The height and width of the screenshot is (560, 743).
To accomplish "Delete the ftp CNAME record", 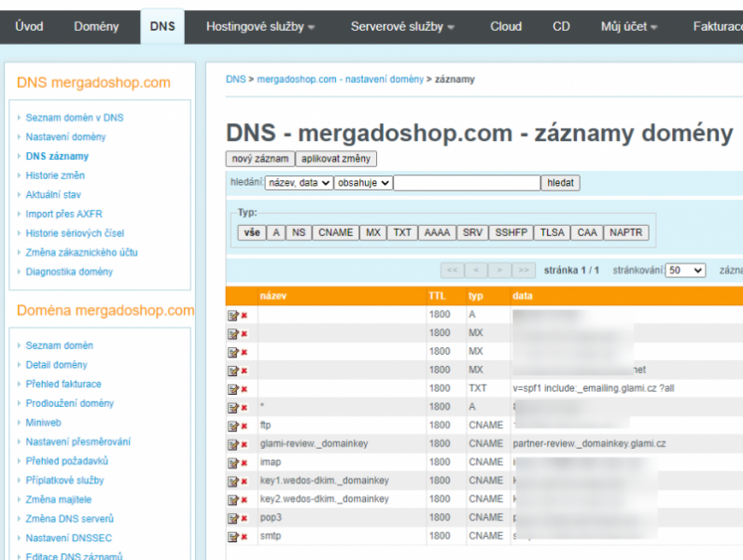I will 244,426.
